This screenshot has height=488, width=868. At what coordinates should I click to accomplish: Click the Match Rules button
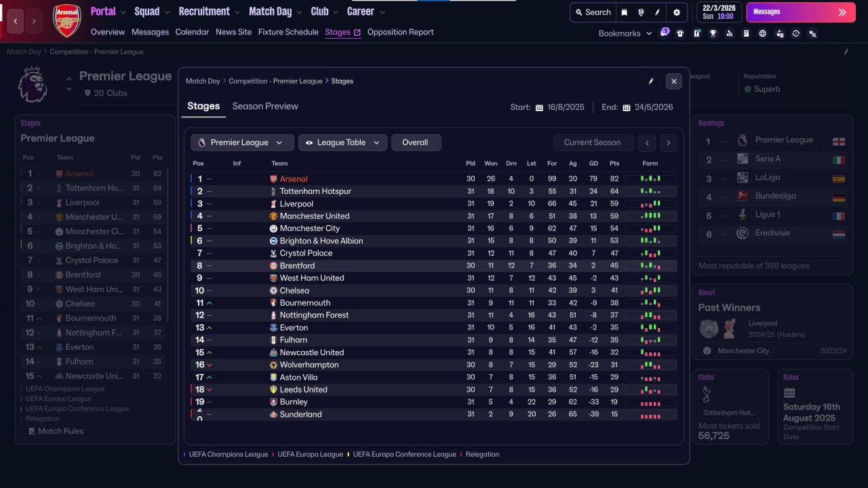click(57, 431)
